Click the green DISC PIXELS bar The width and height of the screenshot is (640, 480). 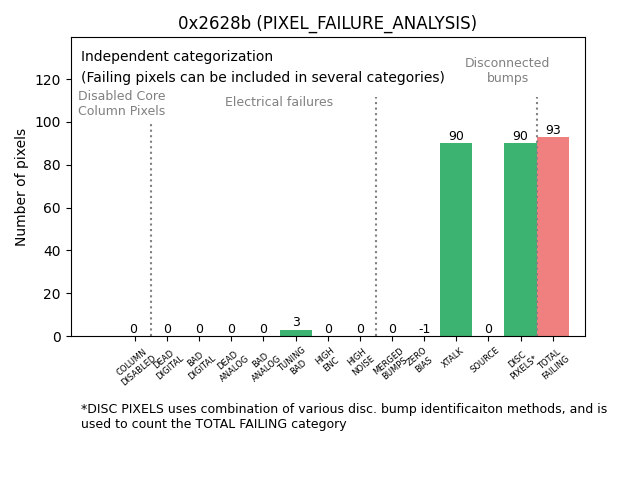click(520, 240)
